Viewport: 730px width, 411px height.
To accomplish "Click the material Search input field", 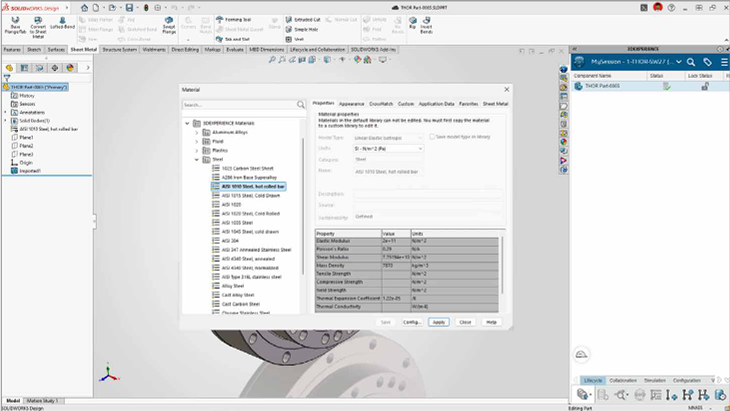I will pyautogui.click(x=239, y=105).
